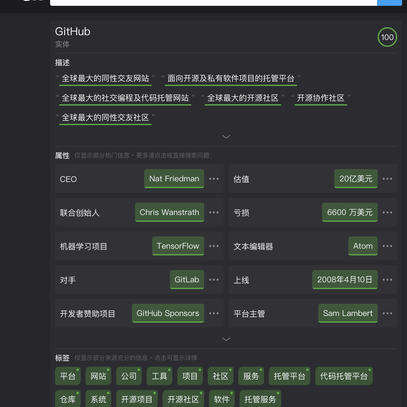Open the GitHub Sponsors value

coord(168,313)
